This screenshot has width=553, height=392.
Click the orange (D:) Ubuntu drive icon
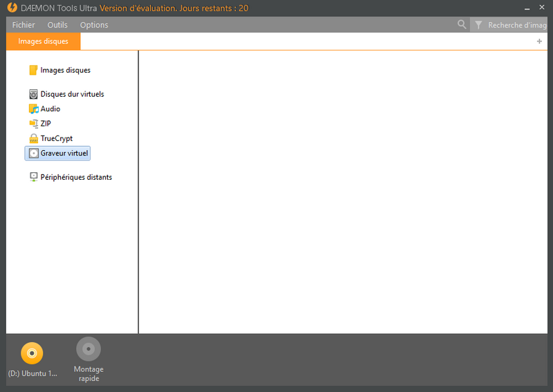coord(32,353)
